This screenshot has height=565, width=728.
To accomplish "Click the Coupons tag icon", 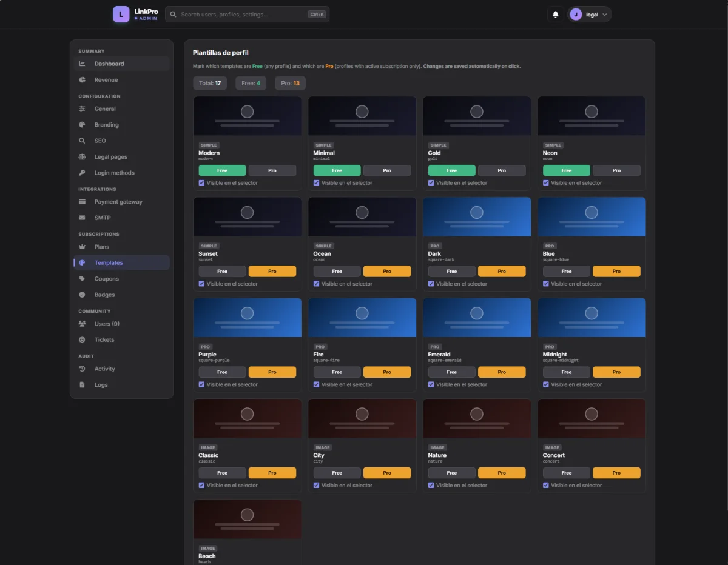I will [x=82, y=279].
